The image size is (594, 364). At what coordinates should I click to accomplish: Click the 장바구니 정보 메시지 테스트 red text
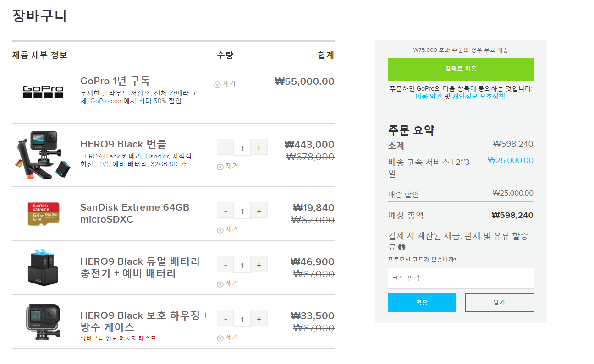pyautogui.click(x=118, y=338)
